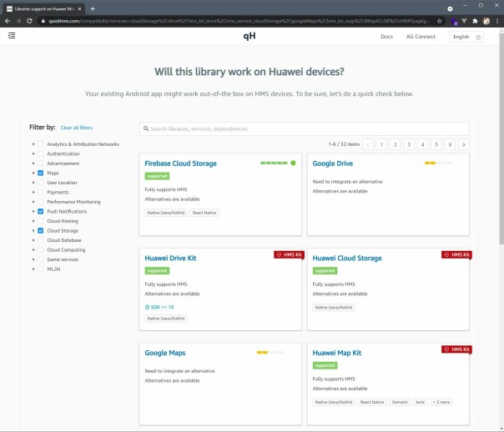Uncheck the Maps filter checkbox
Screen dimensions: 504x432
41,173
